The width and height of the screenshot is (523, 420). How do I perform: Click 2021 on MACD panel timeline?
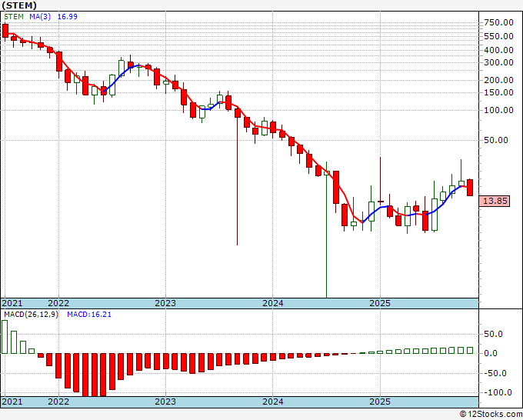pyautogui.click(x=12, y=402)
